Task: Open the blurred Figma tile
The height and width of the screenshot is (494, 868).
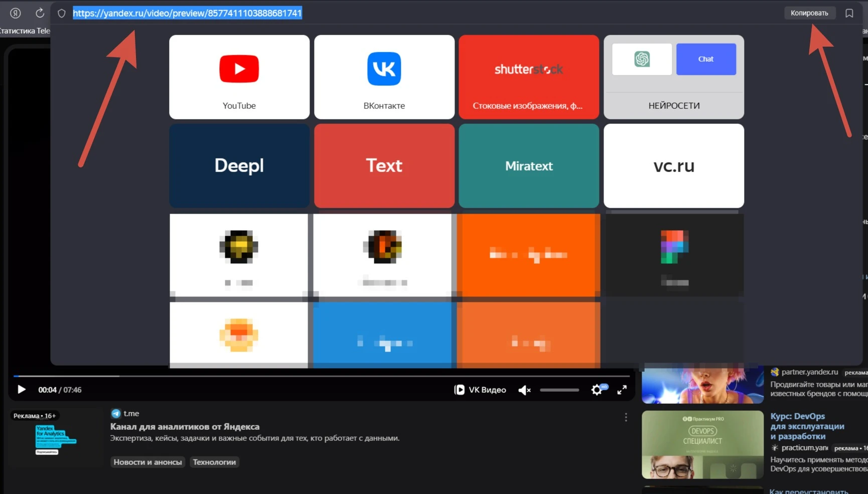Action: [x=674, y=255]
